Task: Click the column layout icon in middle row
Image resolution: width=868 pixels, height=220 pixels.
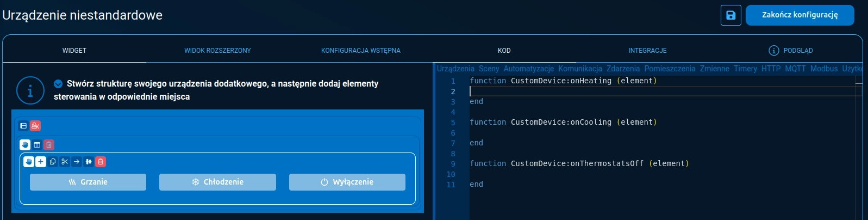Action: tap(37, 145)
